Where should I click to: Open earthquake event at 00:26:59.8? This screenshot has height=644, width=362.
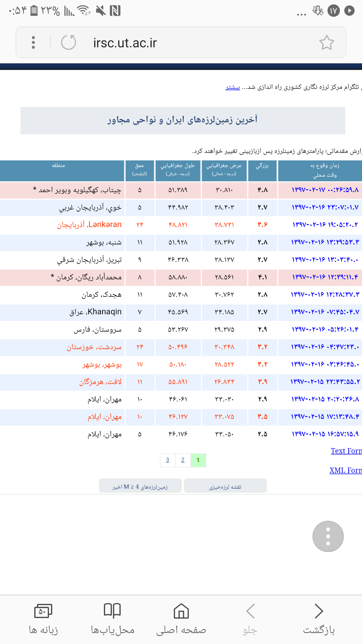coord(325,190)
